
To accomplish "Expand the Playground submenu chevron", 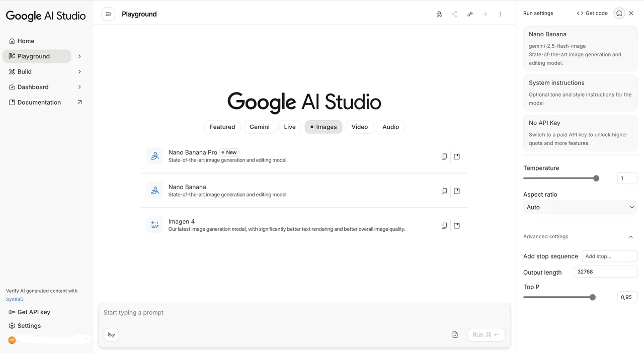I will 79,56.
